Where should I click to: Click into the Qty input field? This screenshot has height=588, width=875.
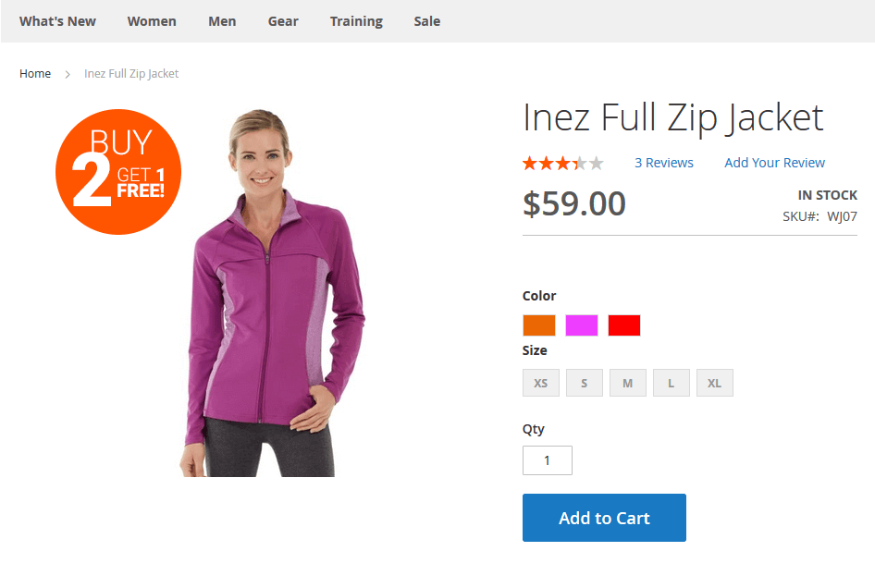548,460
